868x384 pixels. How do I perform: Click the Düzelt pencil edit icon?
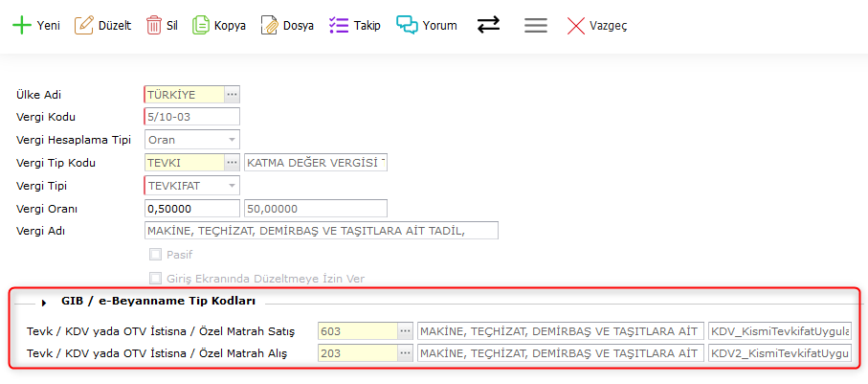(84, 26)
